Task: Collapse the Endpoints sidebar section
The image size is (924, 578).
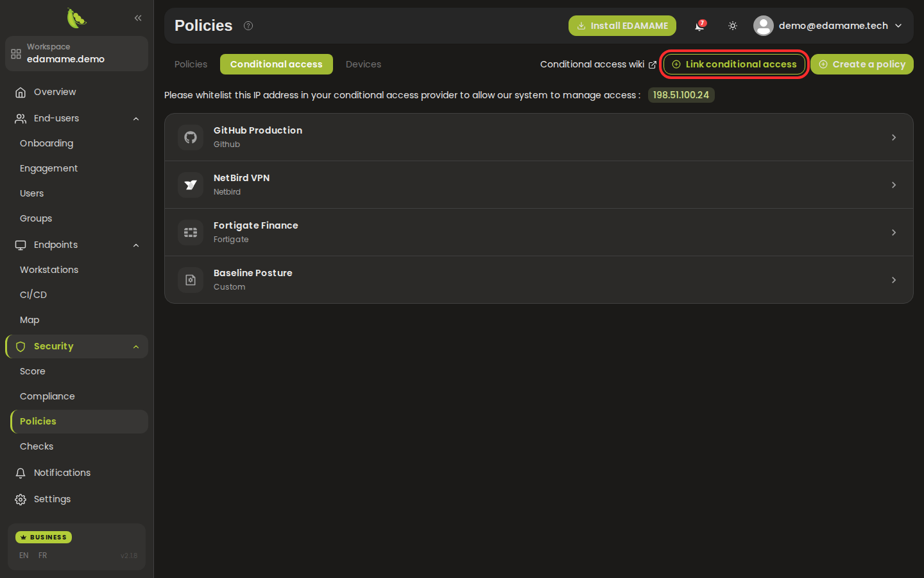Action: point(136,245)
